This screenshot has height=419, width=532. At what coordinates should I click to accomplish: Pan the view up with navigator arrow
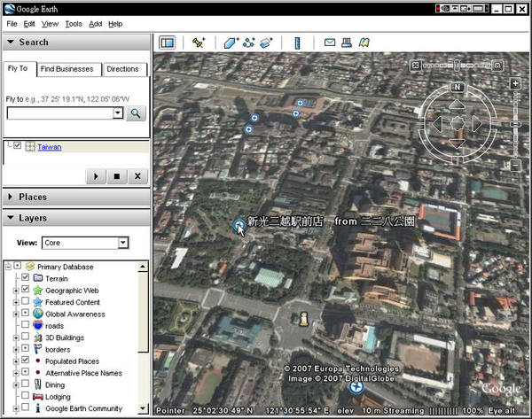point(457,105)
